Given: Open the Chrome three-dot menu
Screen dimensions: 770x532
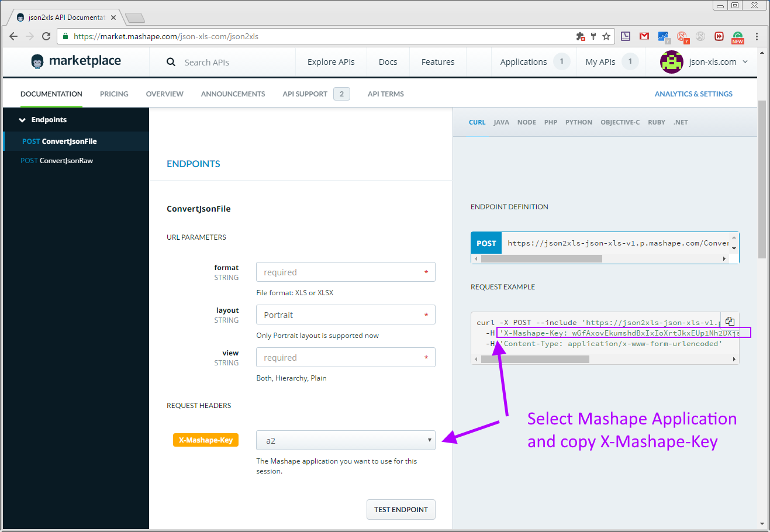Looking at the screenshot, I should tap(757, 36).
